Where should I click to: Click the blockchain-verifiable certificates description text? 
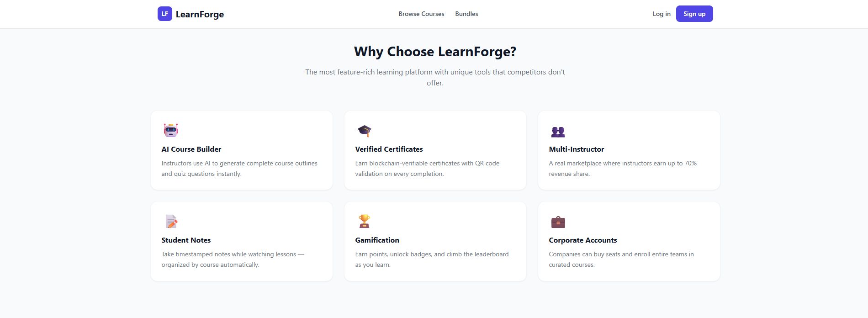(427, 169)
